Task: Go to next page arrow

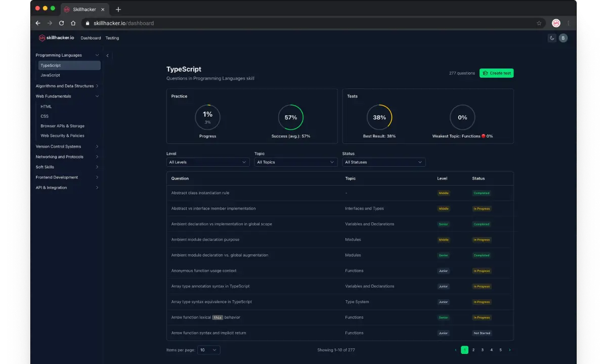Action: click(509, 350)
